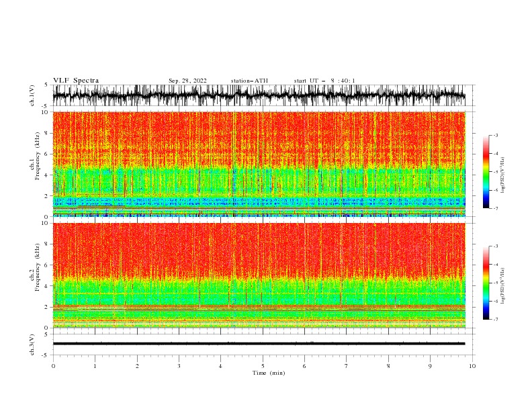Click the ch.2 "Frequency (kHz)" axis label

38,267
